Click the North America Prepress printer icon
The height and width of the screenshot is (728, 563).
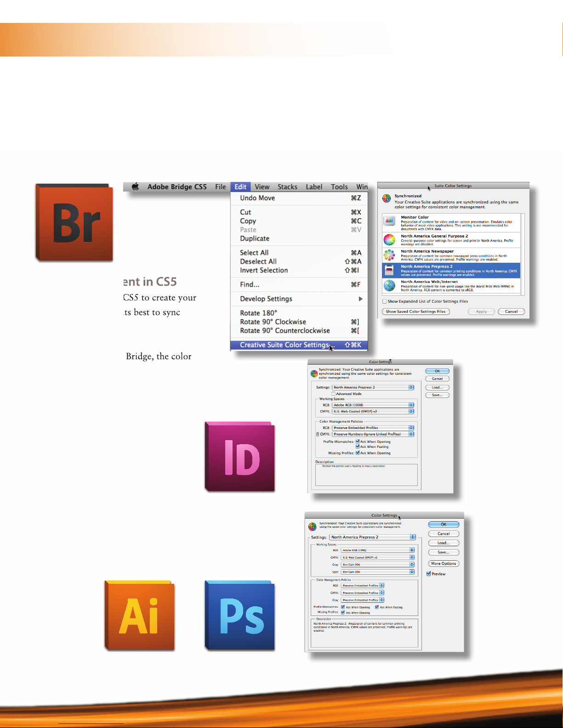pos(389,270)
